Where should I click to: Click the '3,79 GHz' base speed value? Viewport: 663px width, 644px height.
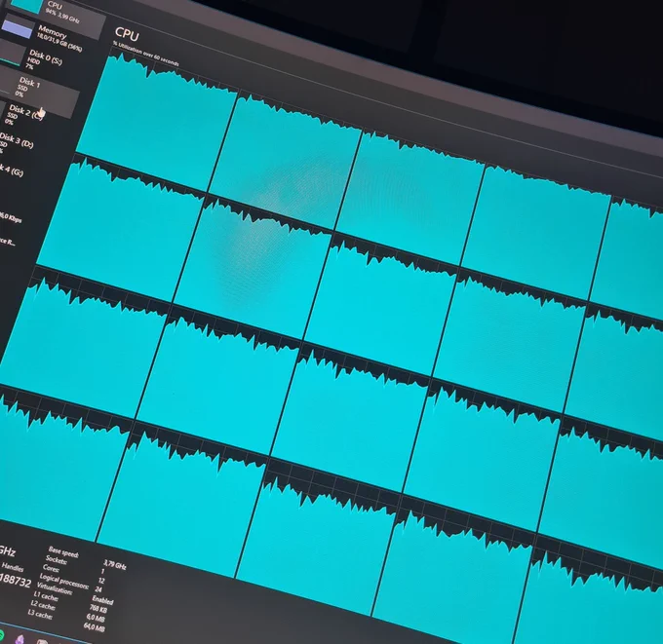coord(115,564)
